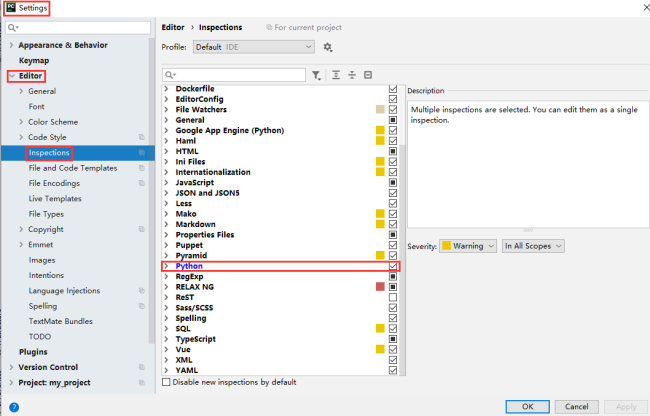Image resolution: width=650 pixels, height=416 pixels.
Task: Select TextMate Bundles in sidebar
Action: point(61,321)
